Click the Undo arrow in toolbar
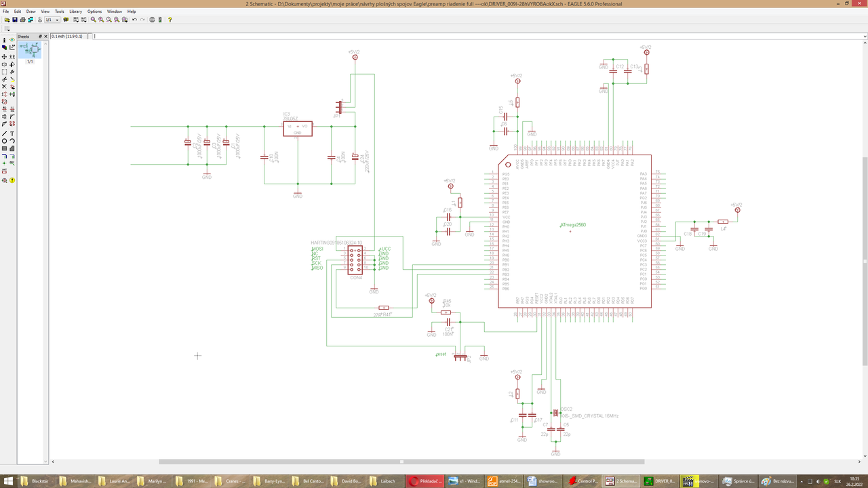The image size is (868, 488). (x=134, y=20)
